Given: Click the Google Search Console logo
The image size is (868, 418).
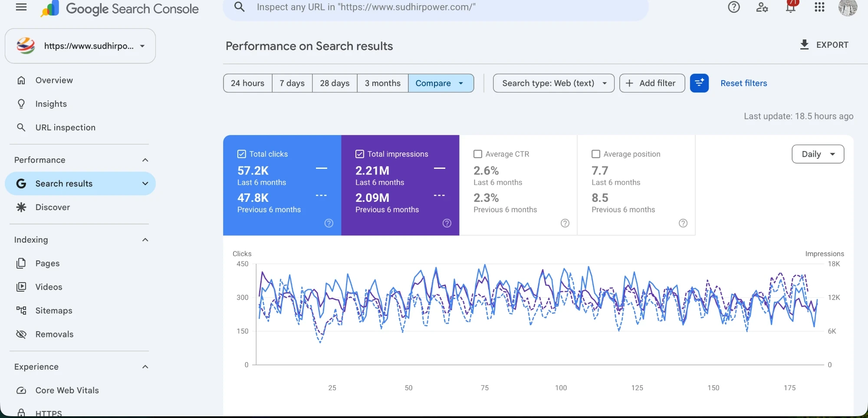Looking at the screenshot, I should click(x=120, y=9).
